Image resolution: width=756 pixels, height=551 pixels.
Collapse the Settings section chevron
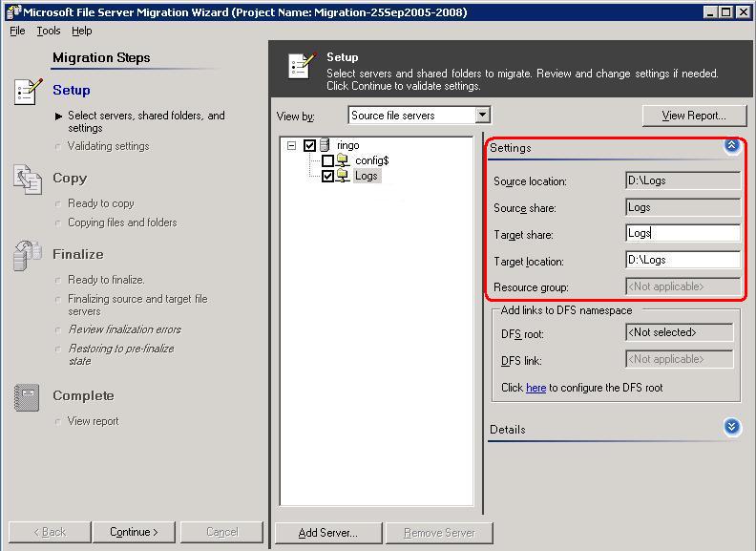click(732, 145)
